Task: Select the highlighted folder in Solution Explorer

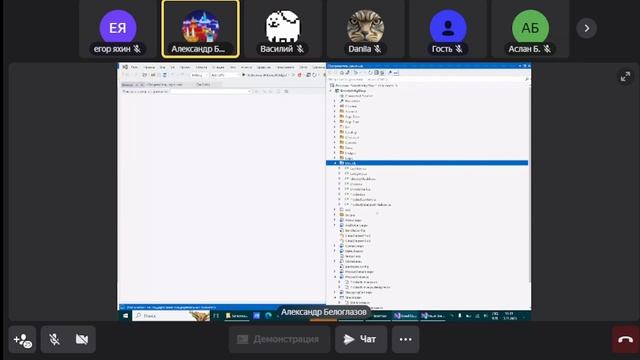Action: pyautogui.click(x=427, y=163)
